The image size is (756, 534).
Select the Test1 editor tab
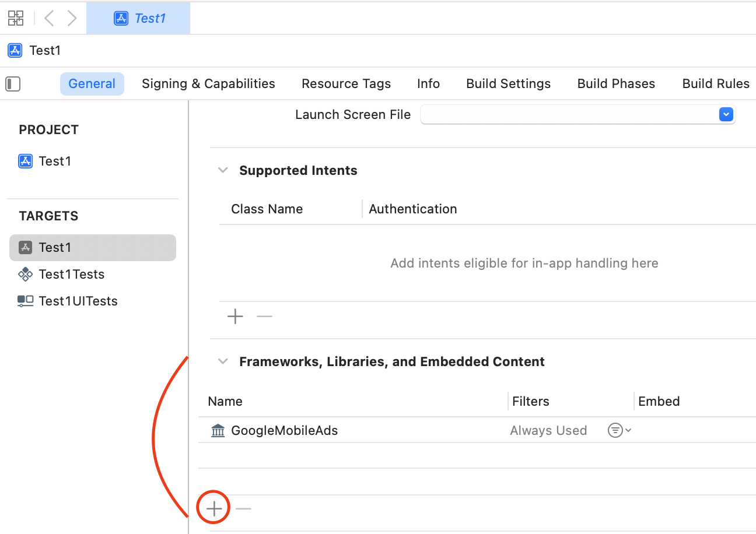[138, 18]
